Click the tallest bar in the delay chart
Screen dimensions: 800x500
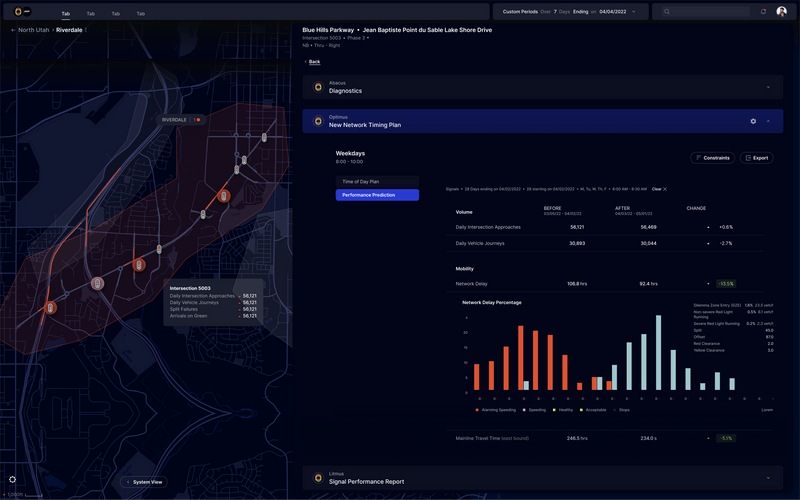[658, 352]
